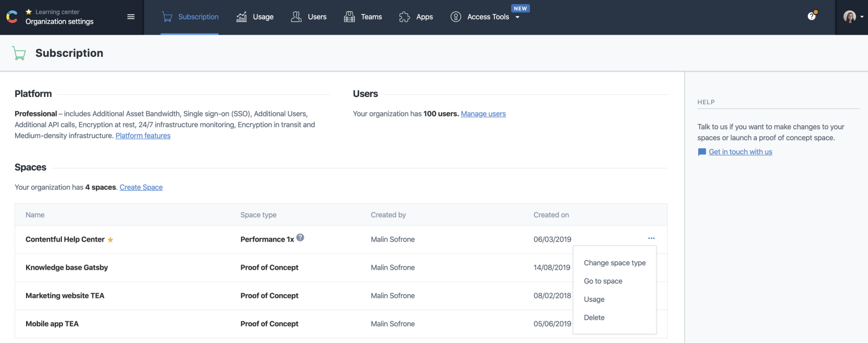868x343 pixels.
Task: Click the Teams group icon
Action: coord(349,17)
